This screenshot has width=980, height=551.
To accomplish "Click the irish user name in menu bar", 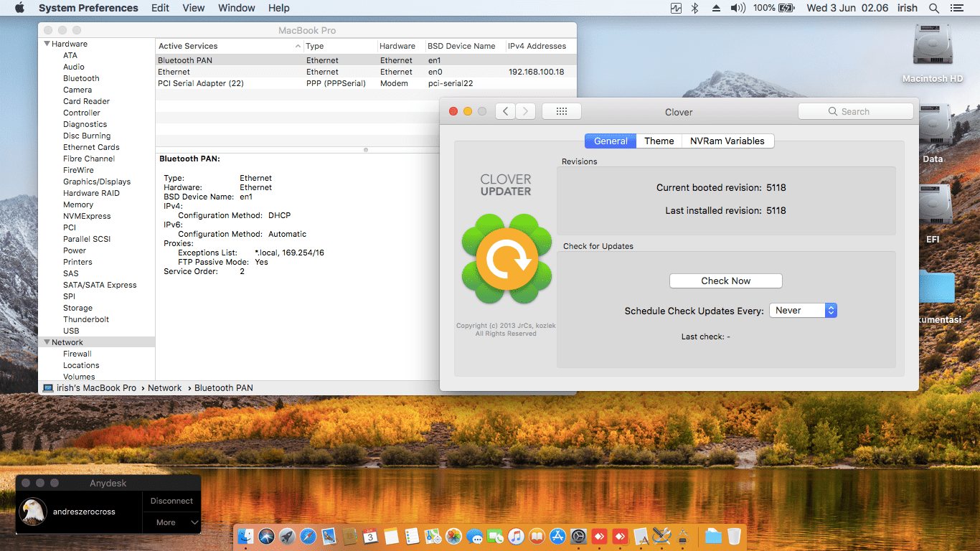I will pos(908,8).
